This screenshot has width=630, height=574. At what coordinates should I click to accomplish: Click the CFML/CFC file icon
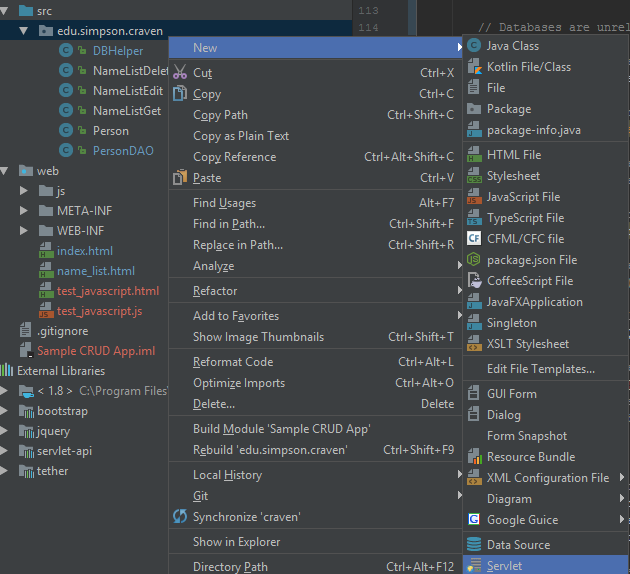(x=474, y=239)
